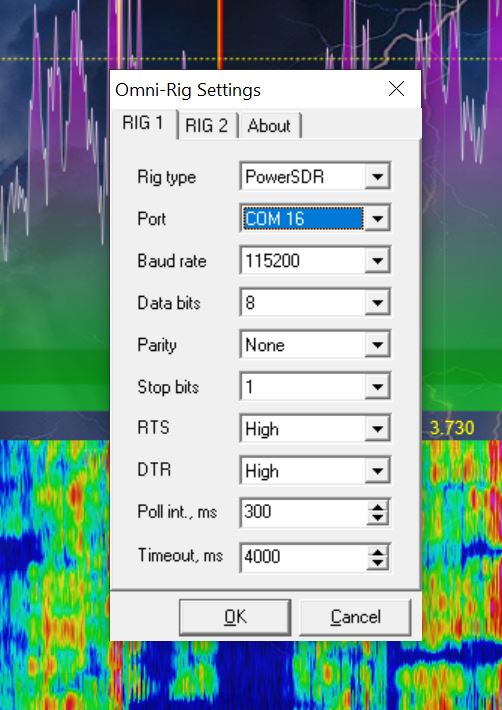The width and height of the screenshot is (502, 710).
Task: Increase Timeout value with up arrow
Action: point(378,551)
